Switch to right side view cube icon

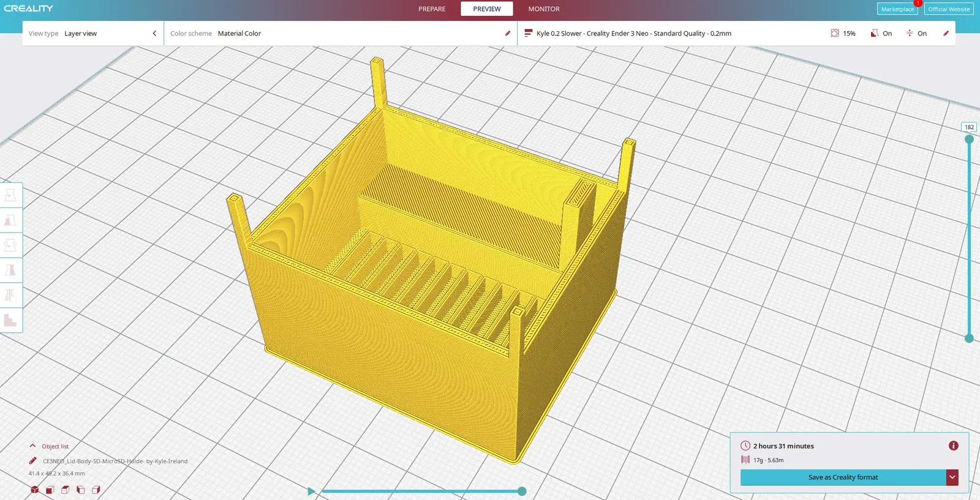tap(96, 490)
